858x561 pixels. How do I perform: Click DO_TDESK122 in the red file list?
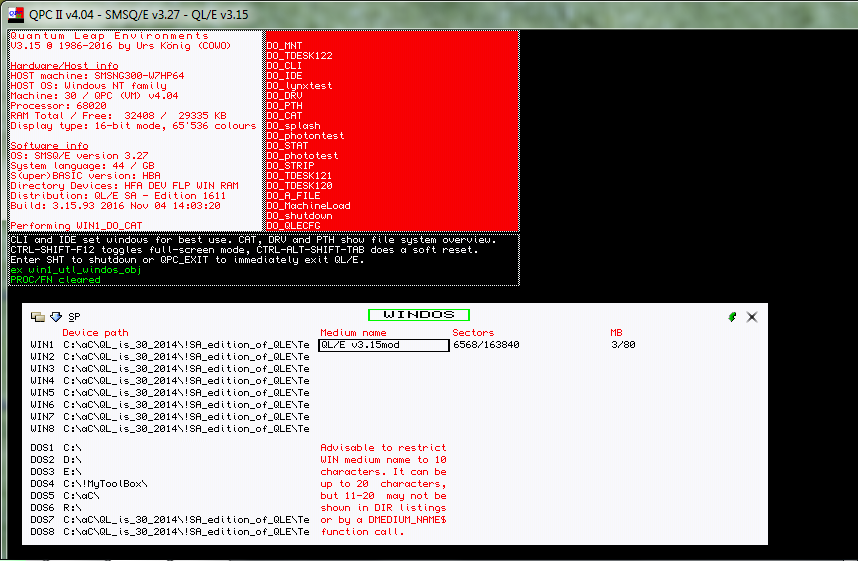point(299,56)
